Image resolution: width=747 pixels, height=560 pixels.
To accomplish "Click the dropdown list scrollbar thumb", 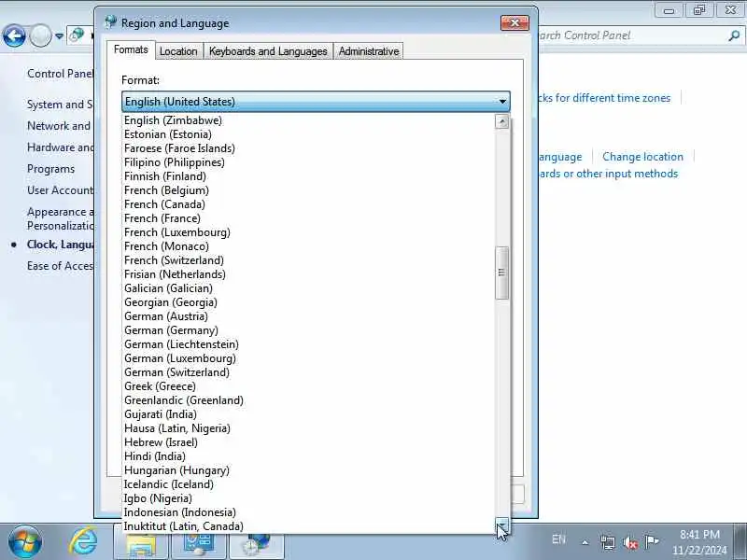I will (x=501, y=273).
